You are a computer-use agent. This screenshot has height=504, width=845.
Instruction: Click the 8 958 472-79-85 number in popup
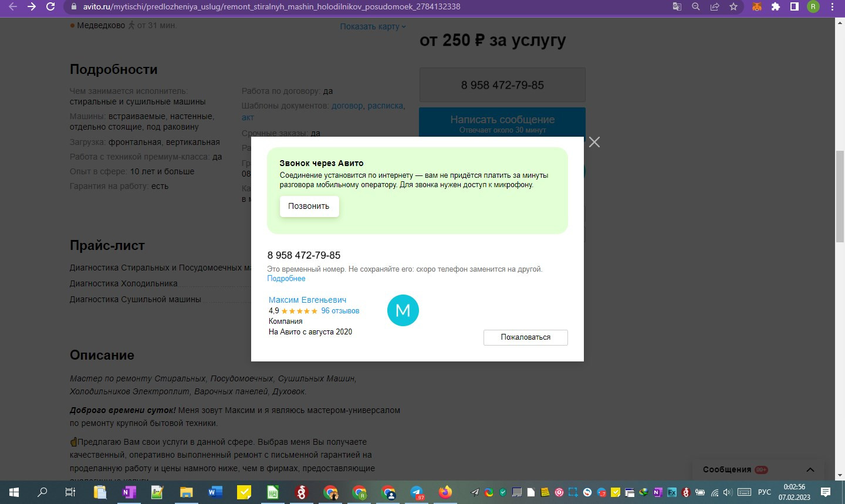coord(304,255)
